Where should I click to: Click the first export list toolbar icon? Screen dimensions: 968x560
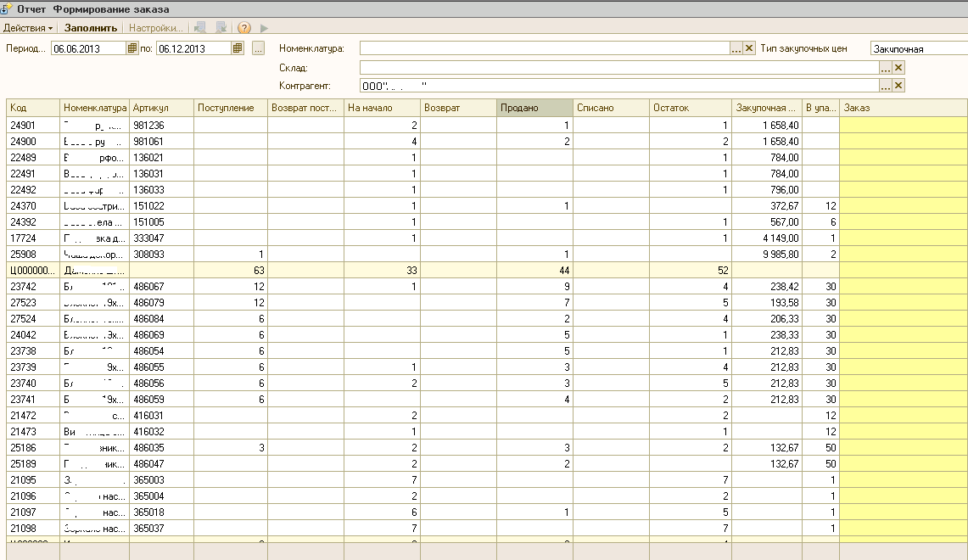(199, 28)
